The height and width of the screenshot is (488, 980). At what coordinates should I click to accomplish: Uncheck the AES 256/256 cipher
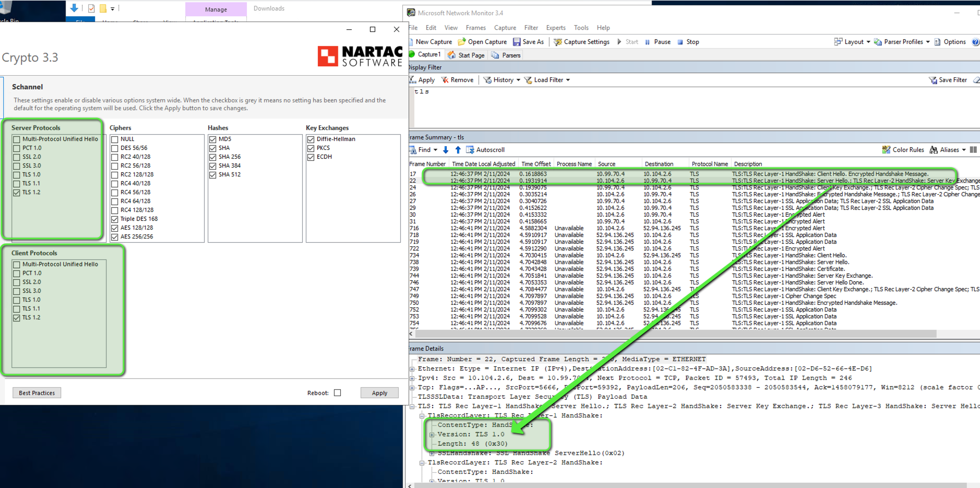coord(115,237)
